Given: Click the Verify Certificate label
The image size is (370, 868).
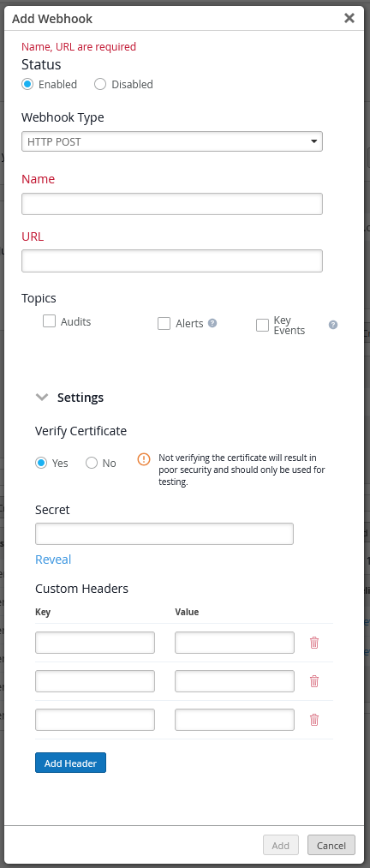Looking at the screenshot, I should [x=81, y=430].
